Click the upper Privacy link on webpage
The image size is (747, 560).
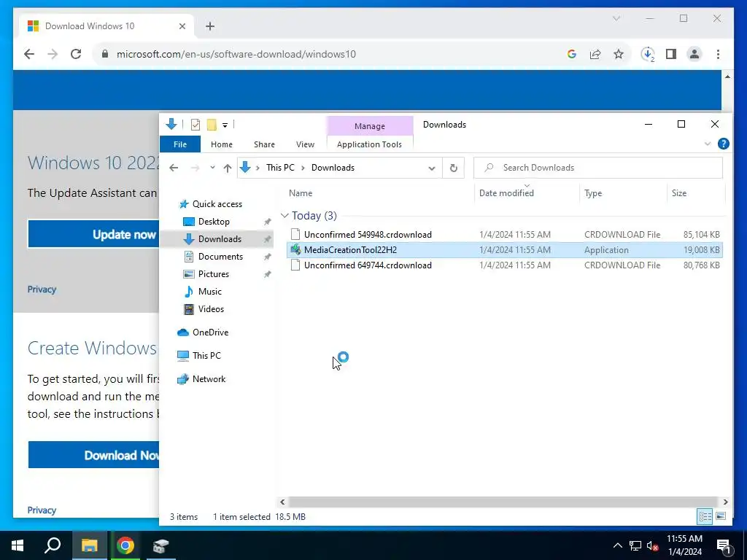click(x=42, y=289)
